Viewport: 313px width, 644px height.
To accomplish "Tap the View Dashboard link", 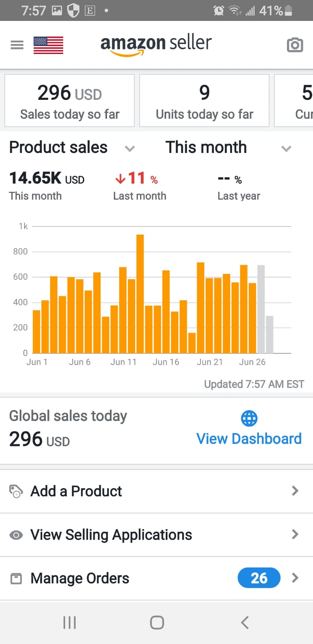I will tap(249, 439).
